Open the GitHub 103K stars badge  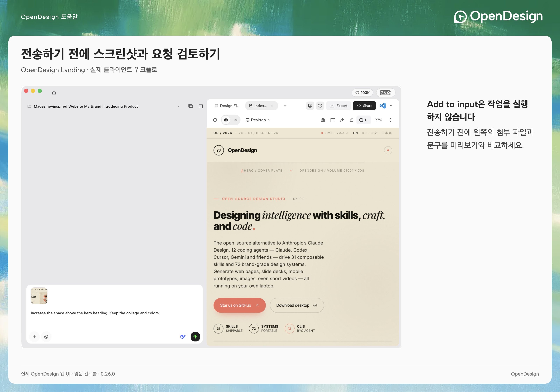pos(362,92)
